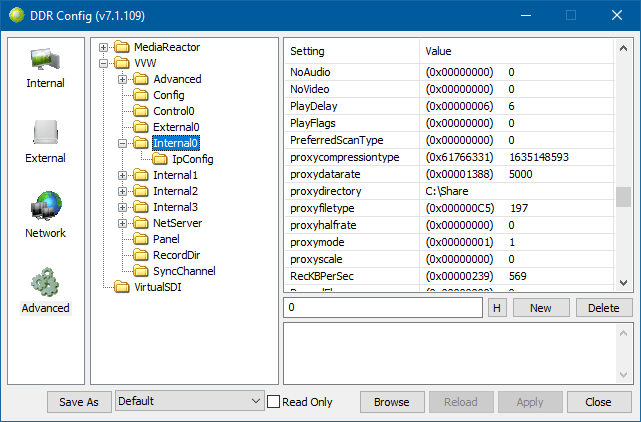
Task: Click the Browse button
Action: pos(392,402)
